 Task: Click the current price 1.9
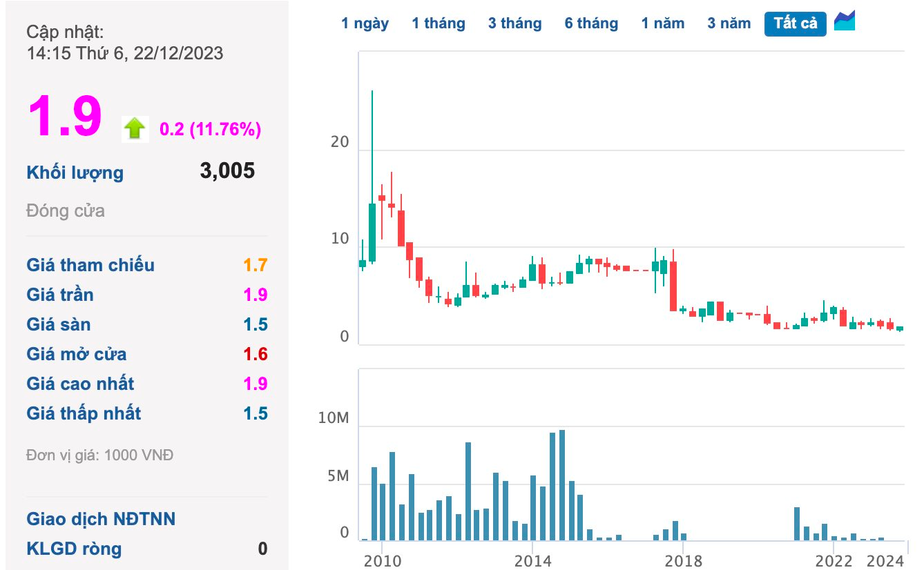pyautogui.click(x=65, y=117)
